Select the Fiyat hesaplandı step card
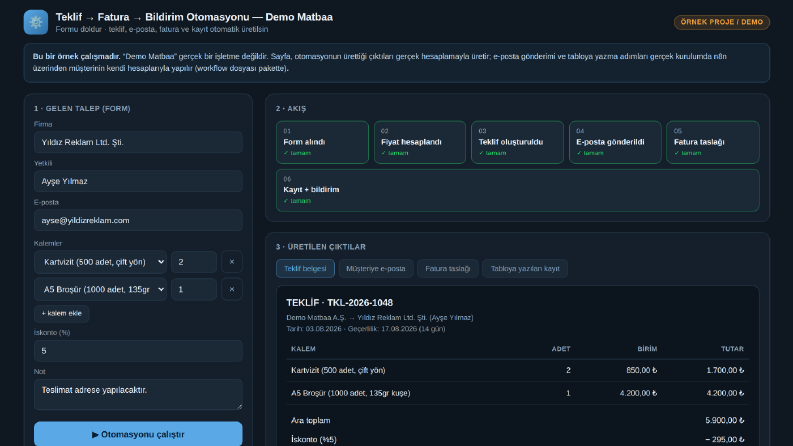793x446 pixels. 420,142
